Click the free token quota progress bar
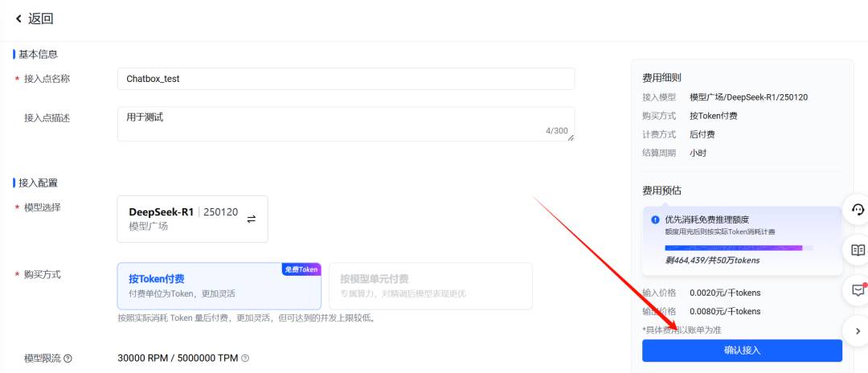 click(x=739, y=248)
